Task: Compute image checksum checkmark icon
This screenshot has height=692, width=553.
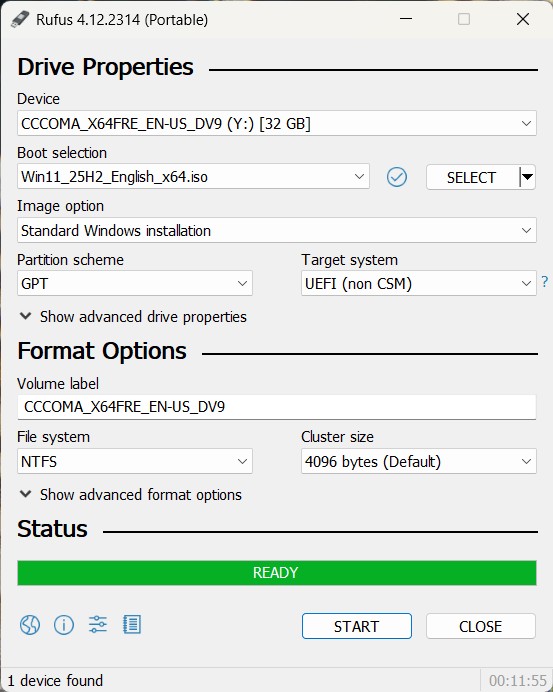Action: click(x=397, y=177)
